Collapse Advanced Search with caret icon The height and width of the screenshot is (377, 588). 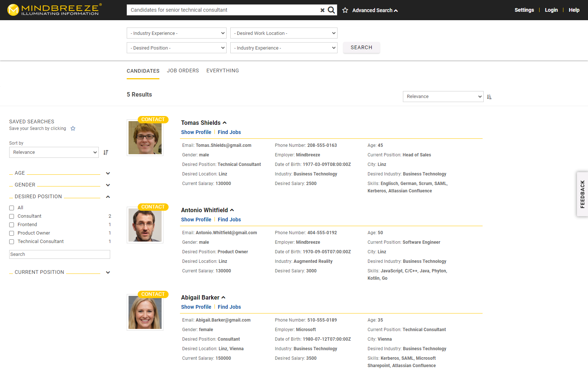(x=396, y=11)
